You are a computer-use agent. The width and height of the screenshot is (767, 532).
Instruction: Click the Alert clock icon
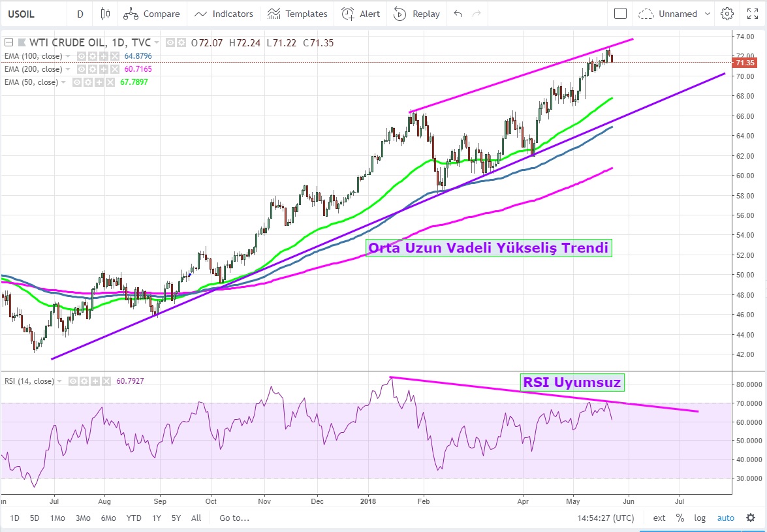coord(349,14)
